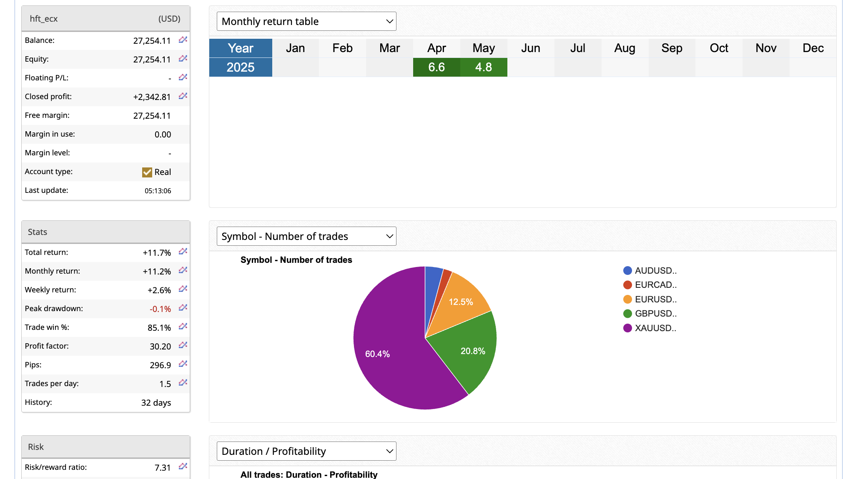Click chart icon next to Balance
This screenshot has width=868, height=479.
183,40
